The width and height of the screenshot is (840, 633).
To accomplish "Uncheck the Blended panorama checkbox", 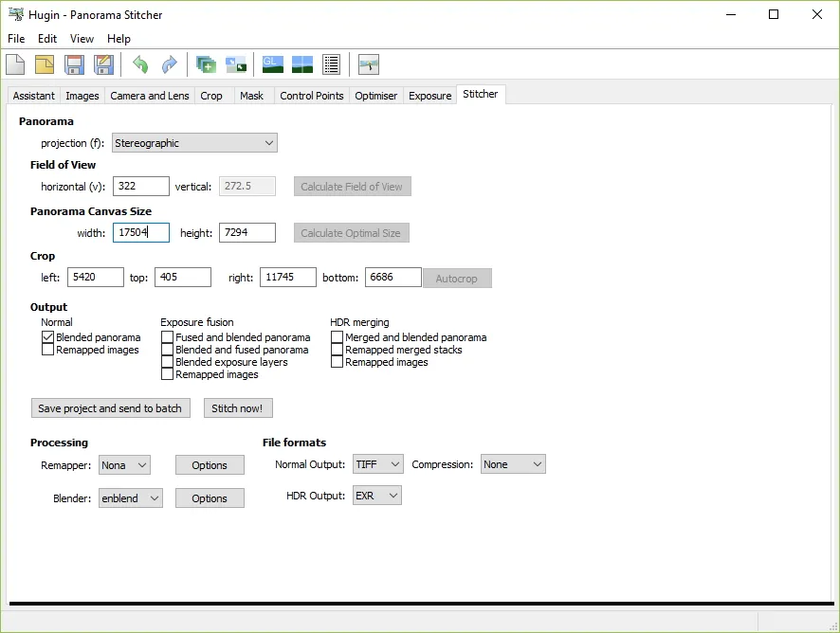I will tap(47, 337).
